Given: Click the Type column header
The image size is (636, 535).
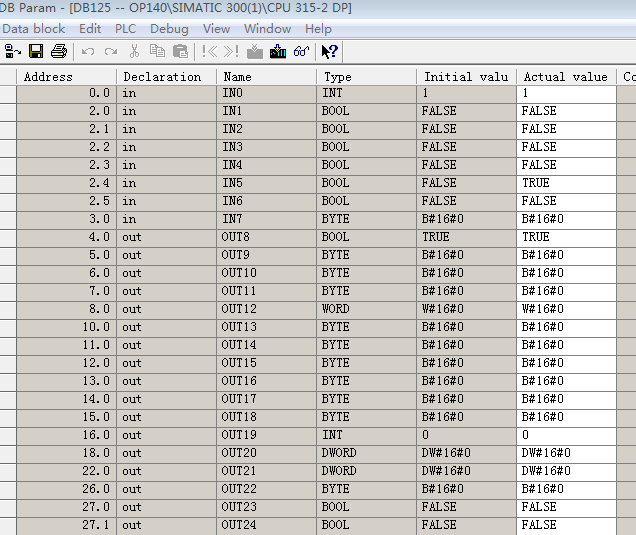Looking at the screenshot, I should (367, 77).
